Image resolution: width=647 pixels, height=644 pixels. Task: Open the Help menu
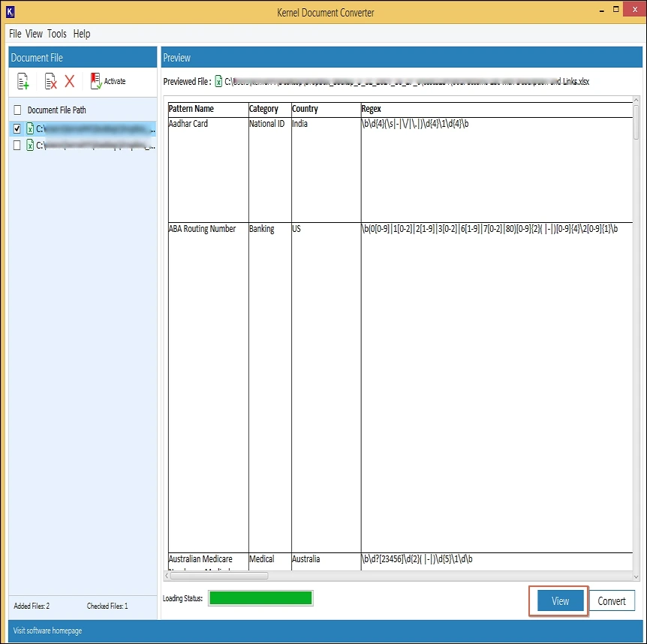coord(82,34)
